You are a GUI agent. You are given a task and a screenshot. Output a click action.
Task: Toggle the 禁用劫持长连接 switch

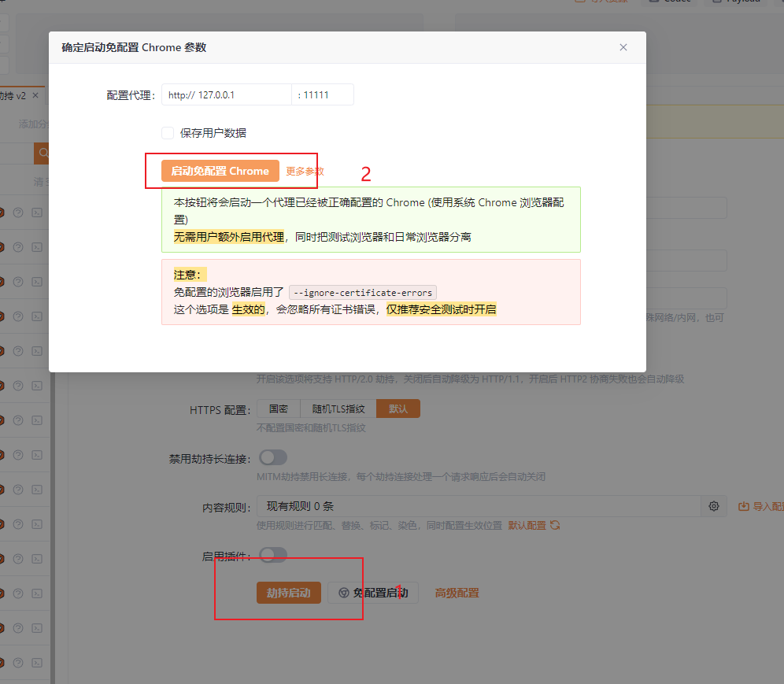(x=273, y=457)
